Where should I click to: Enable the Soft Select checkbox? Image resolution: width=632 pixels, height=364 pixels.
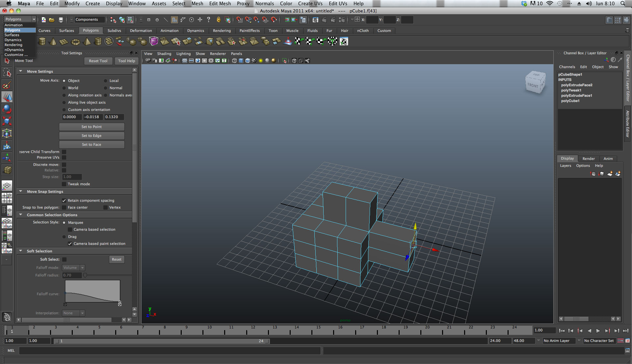coord(65,259)
